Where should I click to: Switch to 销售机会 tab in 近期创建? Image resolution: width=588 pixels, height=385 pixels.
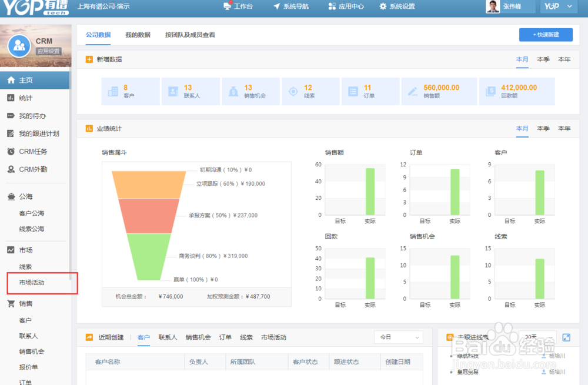(198, 337)
